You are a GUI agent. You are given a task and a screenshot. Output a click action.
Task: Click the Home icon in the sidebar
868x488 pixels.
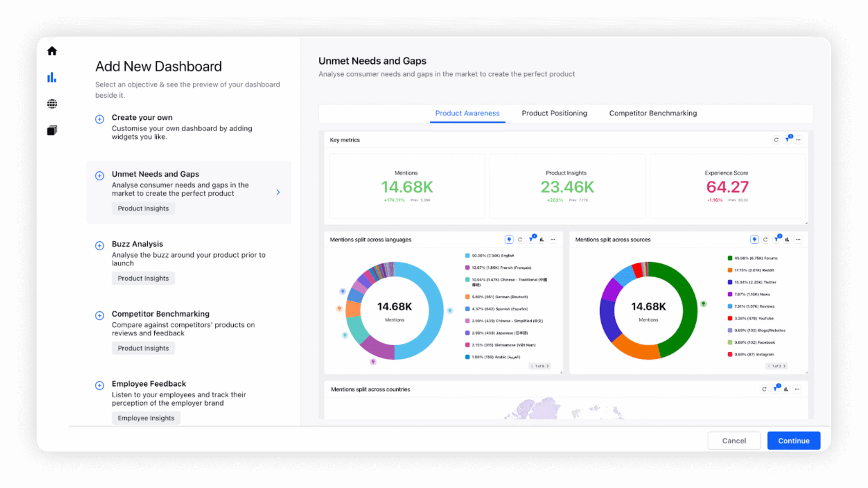click(x=52, y=51)
